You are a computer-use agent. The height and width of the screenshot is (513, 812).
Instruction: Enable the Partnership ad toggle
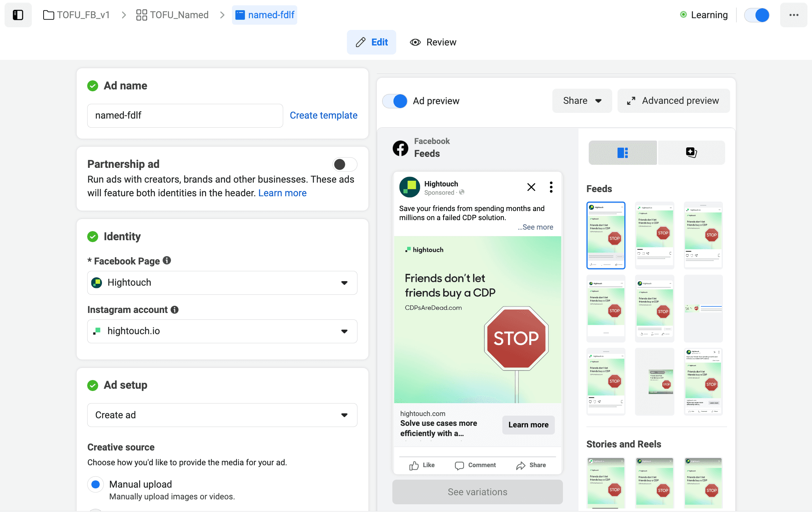(344, 164)
